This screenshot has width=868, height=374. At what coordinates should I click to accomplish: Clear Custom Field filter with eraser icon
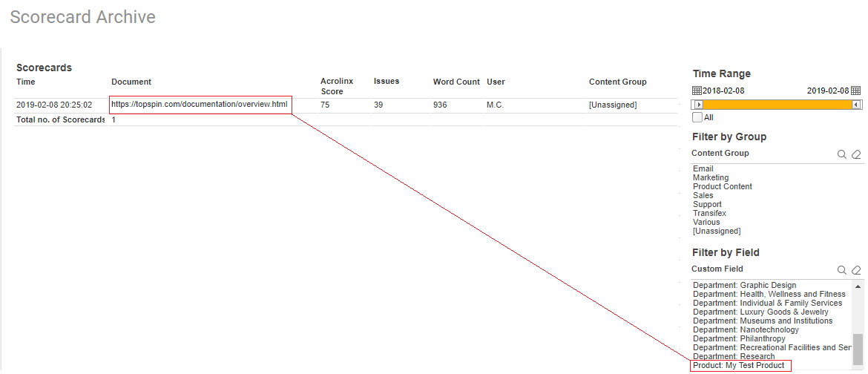(x=856, y=270)
